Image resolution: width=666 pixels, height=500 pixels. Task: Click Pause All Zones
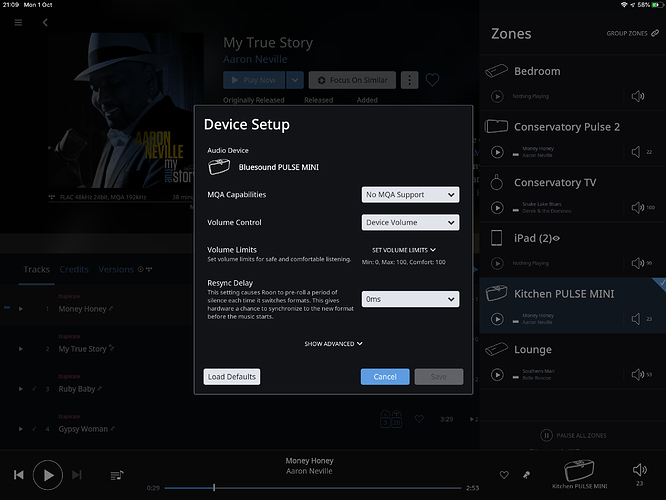tap(573, 435)
